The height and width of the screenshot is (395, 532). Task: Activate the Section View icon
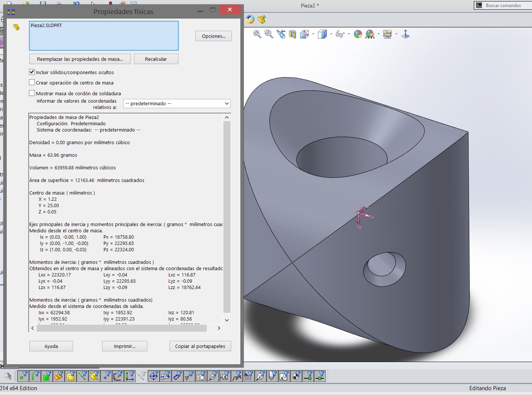click(x=292, y=34)
